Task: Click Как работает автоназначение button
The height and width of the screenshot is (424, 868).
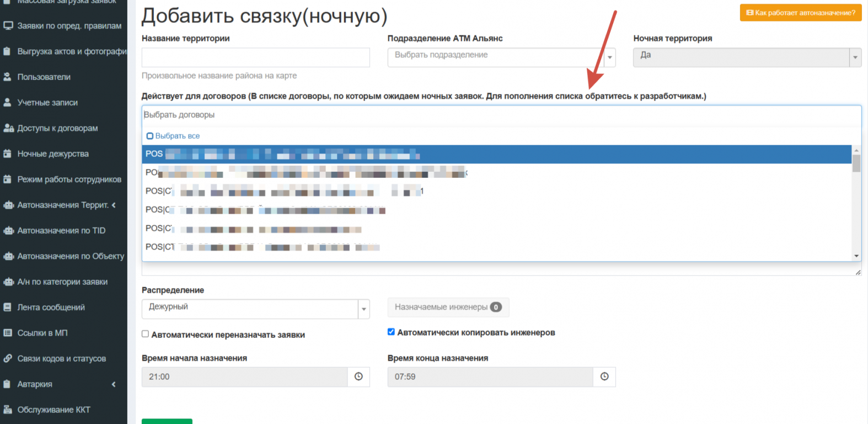Action: point(800,13)
